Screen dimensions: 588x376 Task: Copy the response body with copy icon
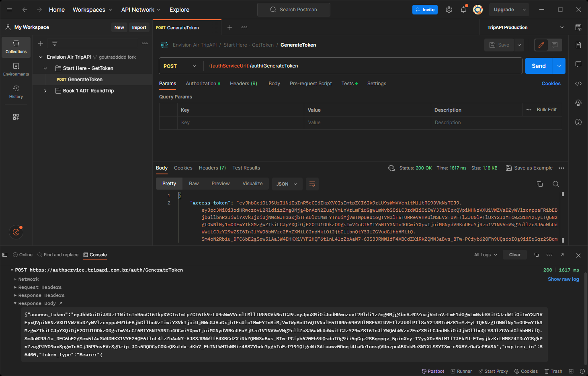[540, 184]
